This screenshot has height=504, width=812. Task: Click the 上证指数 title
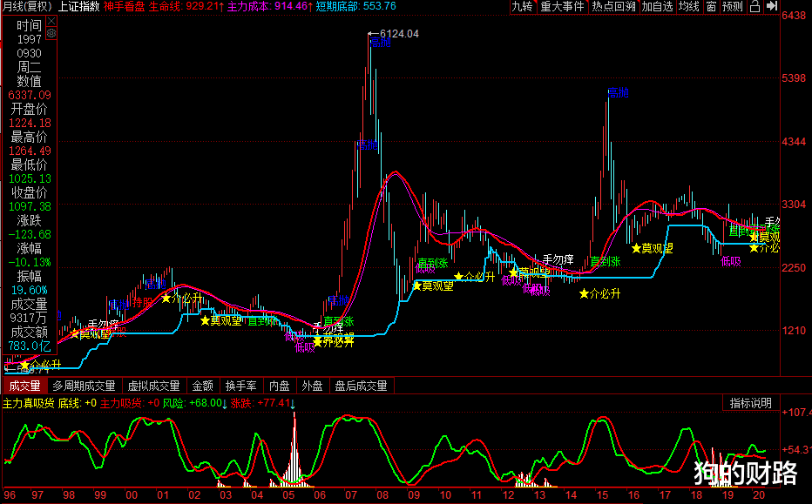click(78, 6)
